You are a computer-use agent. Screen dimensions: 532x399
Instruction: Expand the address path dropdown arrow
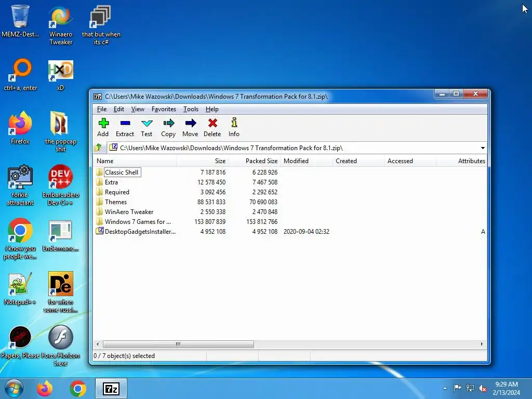click(483, 148)
